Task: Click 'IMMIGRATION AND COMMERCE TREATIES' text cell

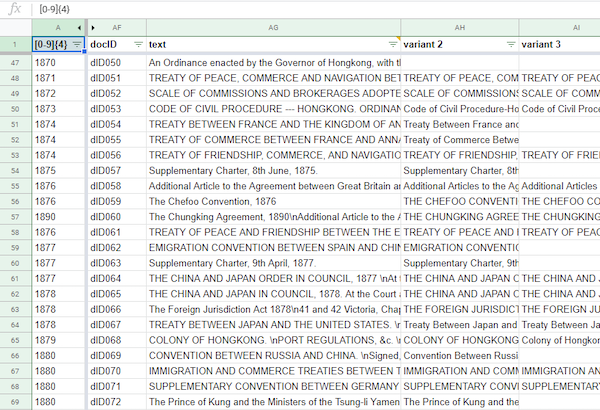Action: point(273,371)
